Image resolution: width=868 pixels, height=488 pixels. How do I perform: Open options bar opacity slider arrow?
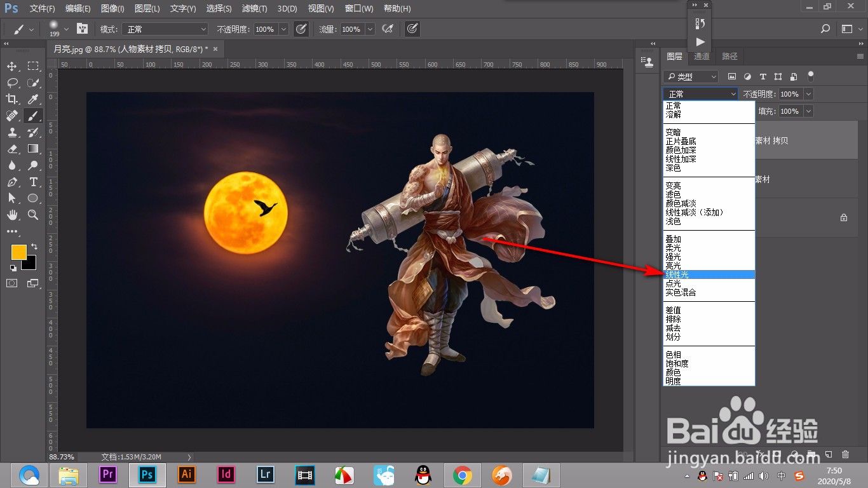click(283, 29)
